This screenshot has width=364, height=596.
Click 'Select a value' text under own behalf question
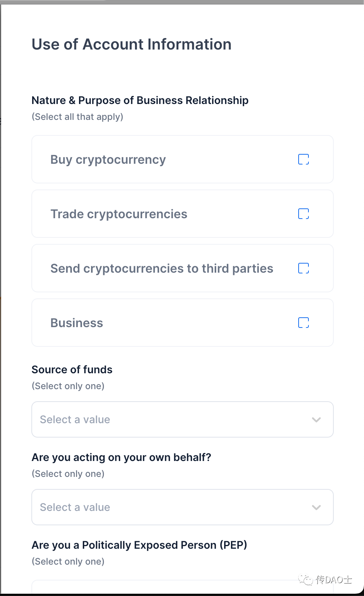pos(75,507)
